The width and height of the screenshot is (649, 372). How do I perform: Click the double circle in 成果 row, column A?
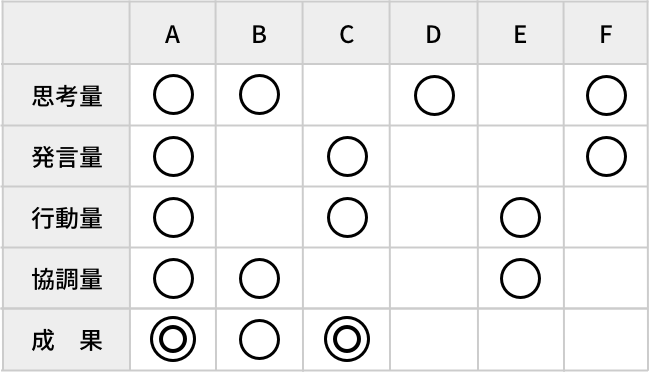[173, 339]
